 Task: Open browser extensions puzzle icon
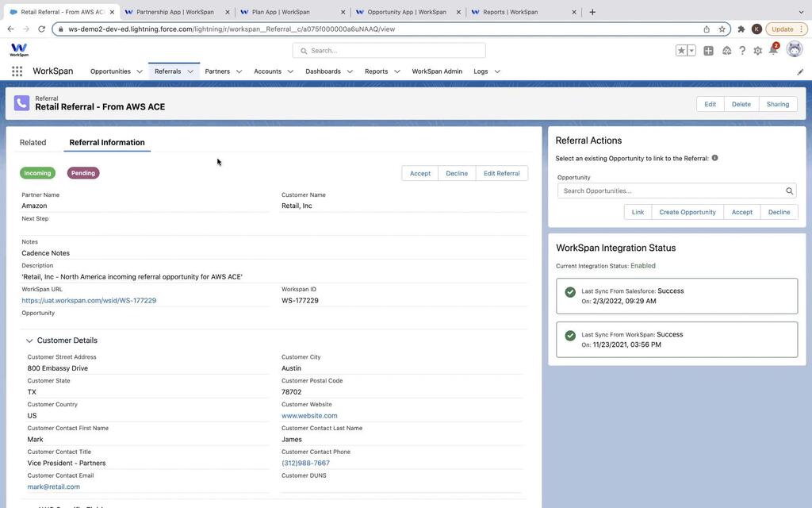741,29
